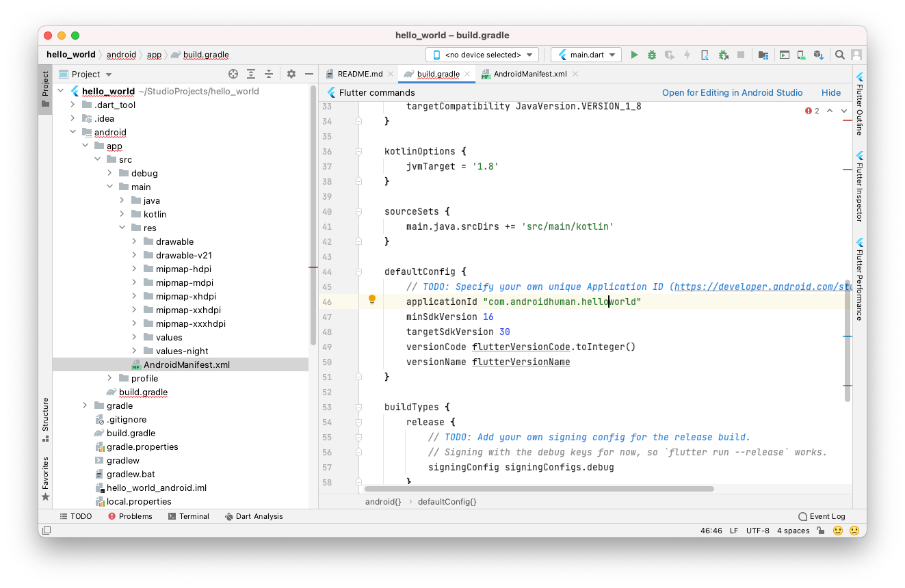This screenshot has height=588, width=905.
Task: Click the red error indicator showing 2
Action: 812,111
